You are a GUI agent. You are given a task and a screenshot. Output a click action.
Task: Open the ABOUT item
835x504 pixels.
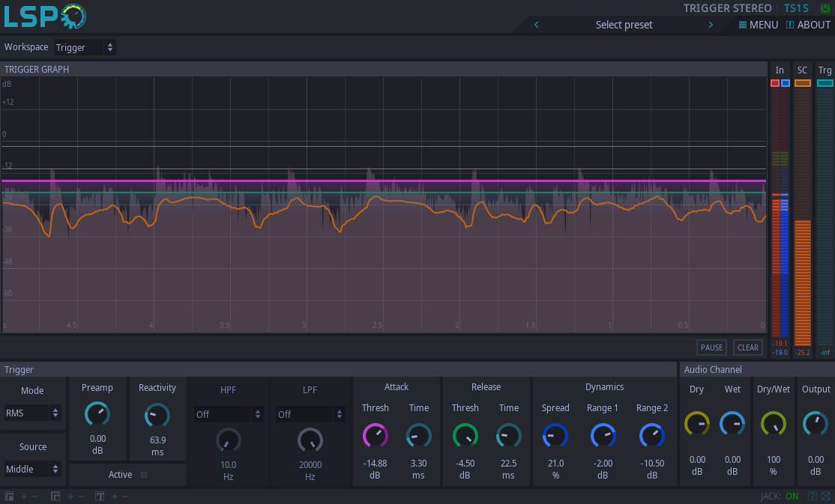point(808,25)
